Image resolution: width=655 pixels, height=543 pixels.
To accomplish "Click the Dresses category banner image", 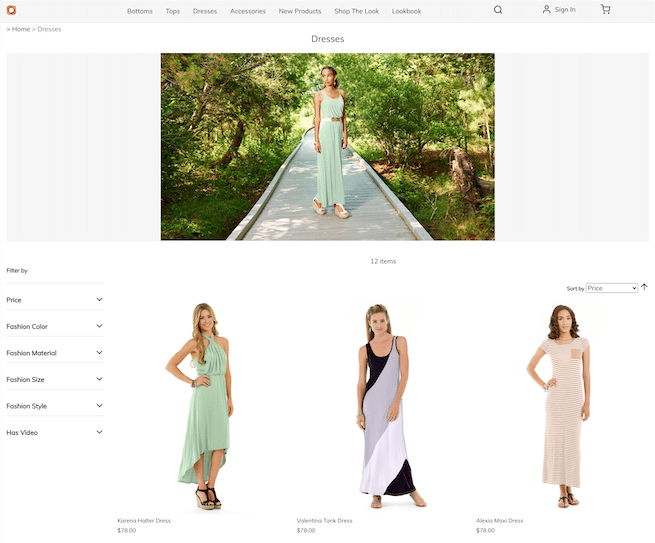I will coord(328,147).
